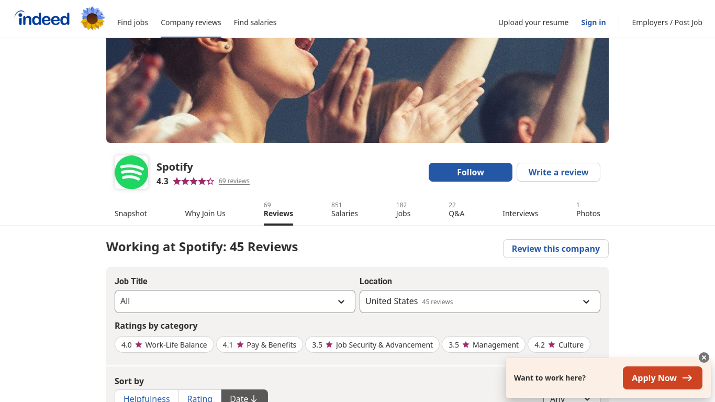
Task: Click the Indeed logo
Action: [x=42, y=18]
